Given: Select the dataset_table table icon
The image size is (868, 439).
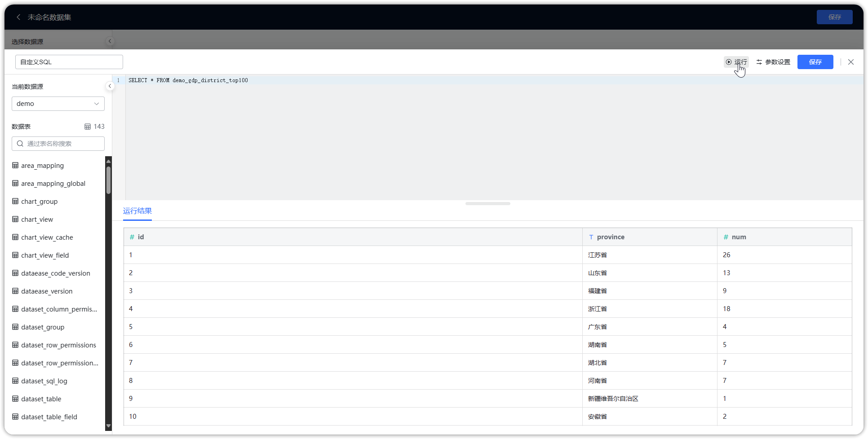Looking at the screenshot, I should tap(15, 399).
